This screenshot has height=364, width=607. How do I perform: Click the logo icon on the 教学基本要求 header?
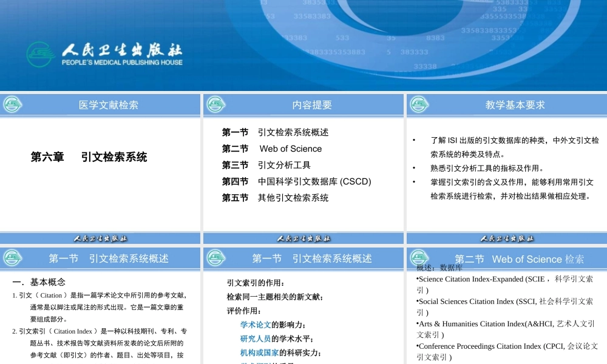click(419, 104)
